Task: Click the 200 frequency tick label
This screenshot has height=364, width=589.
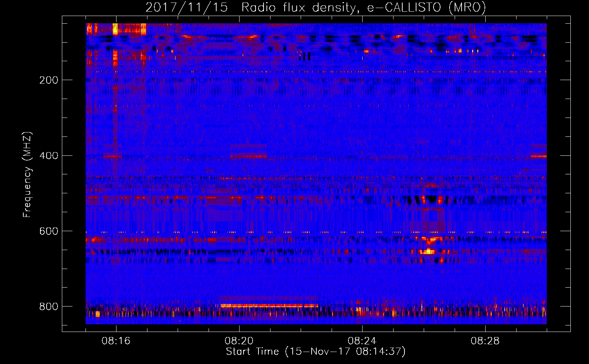Action: point(49,80)
